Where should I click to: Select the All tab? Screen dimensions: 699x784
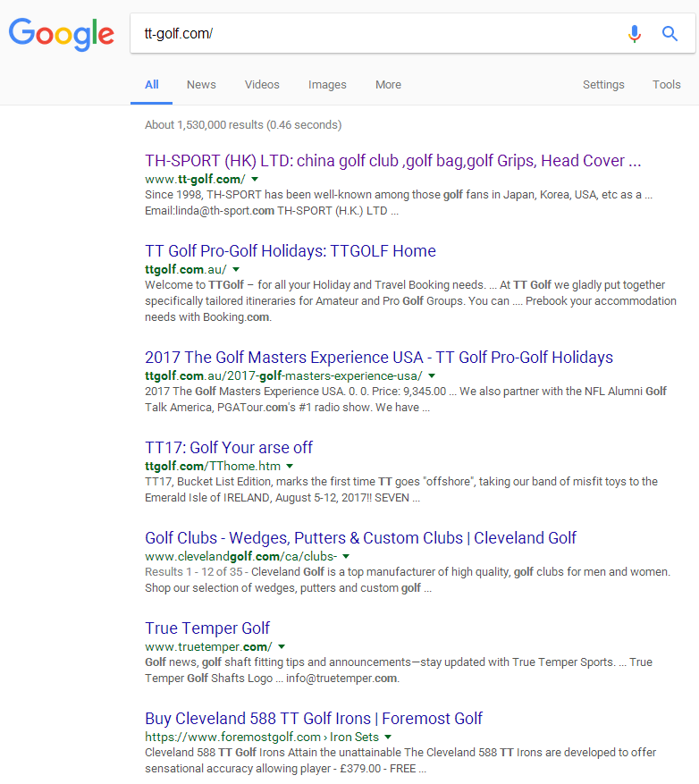[x=151, y=85]
